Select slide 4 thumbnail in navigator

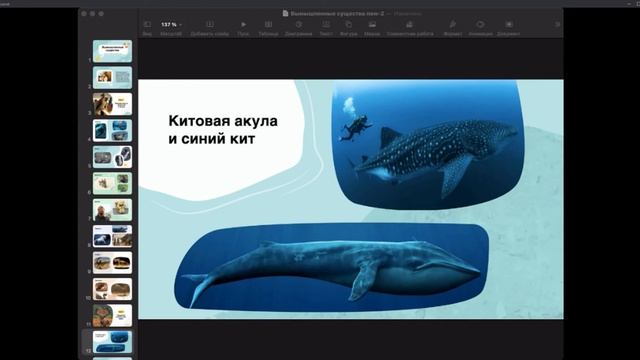(x=112, y=131)
